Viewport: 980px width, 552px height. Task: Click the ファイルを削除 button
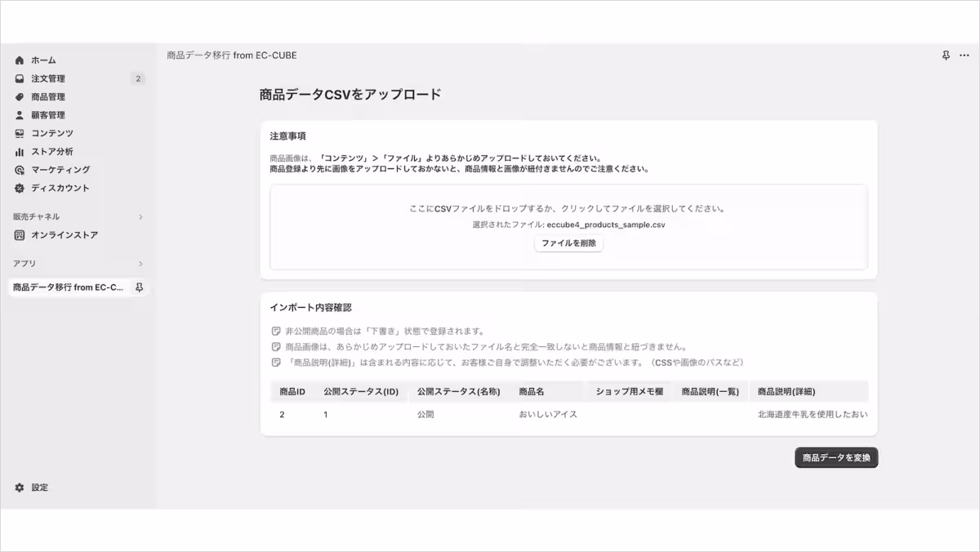pos(568,243)
